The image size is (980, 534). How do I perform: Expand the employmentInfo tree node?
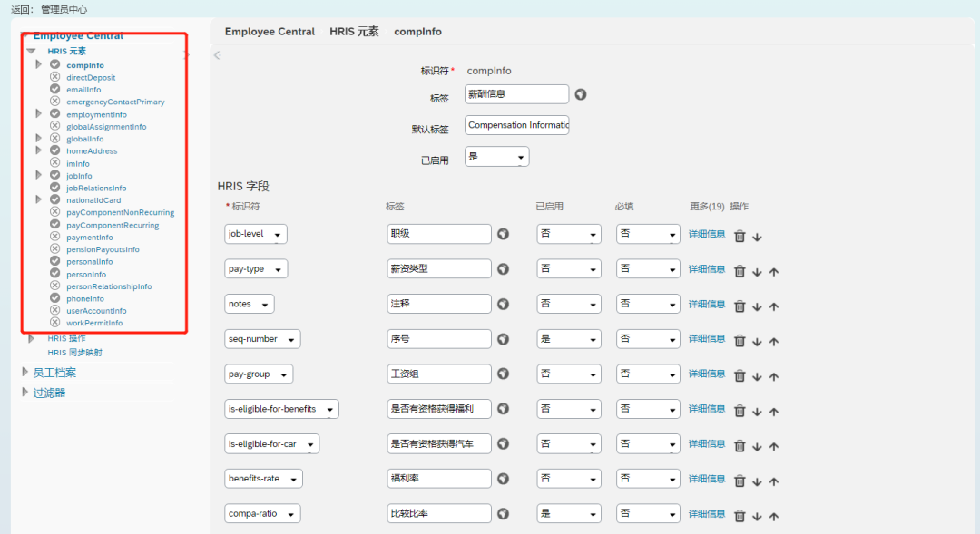click(x=38, y=113)
